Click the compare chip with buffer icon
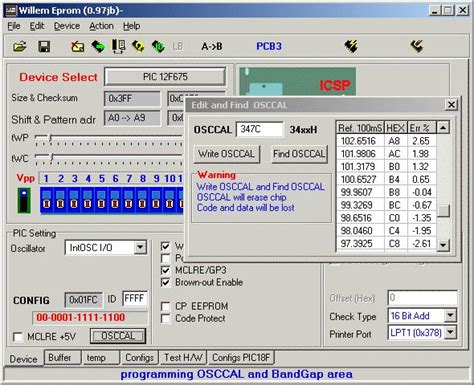The width and height of the screenshot is (474, 385). coord(118,46)
